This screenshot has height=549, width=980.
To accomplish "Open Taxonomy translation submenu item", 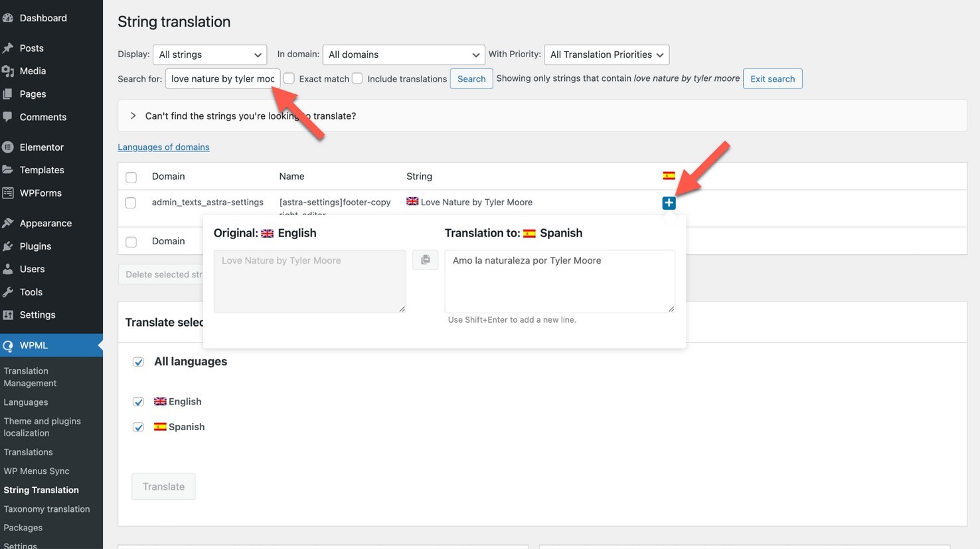I will click(46, 509).
